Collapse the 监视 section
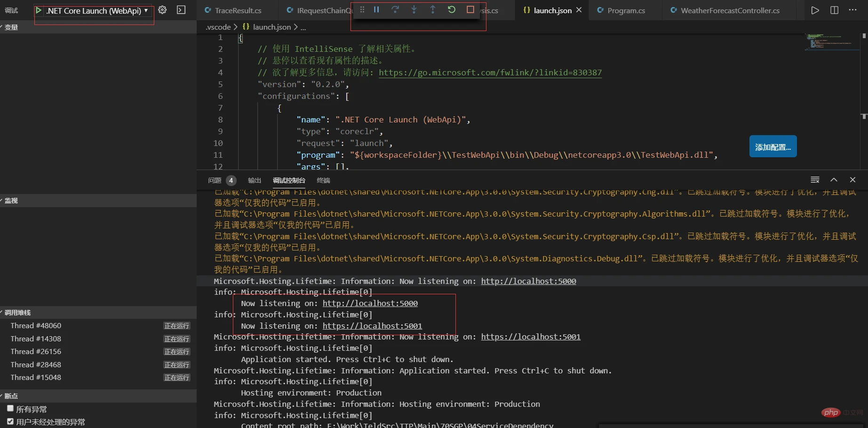The height and width of the screenshot is (428, 868). pos(98,201)
